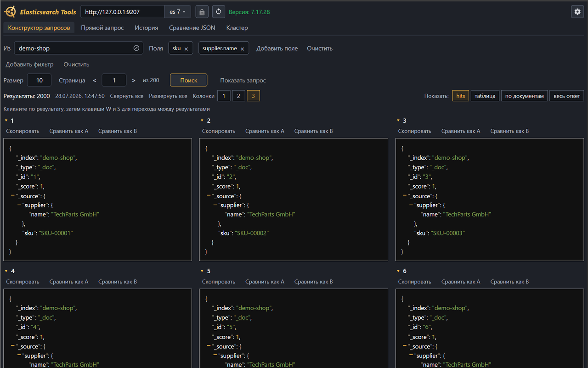Click Показать запрос
The height and width of the screenshot is (368, 588).
[x=243, y=80]
